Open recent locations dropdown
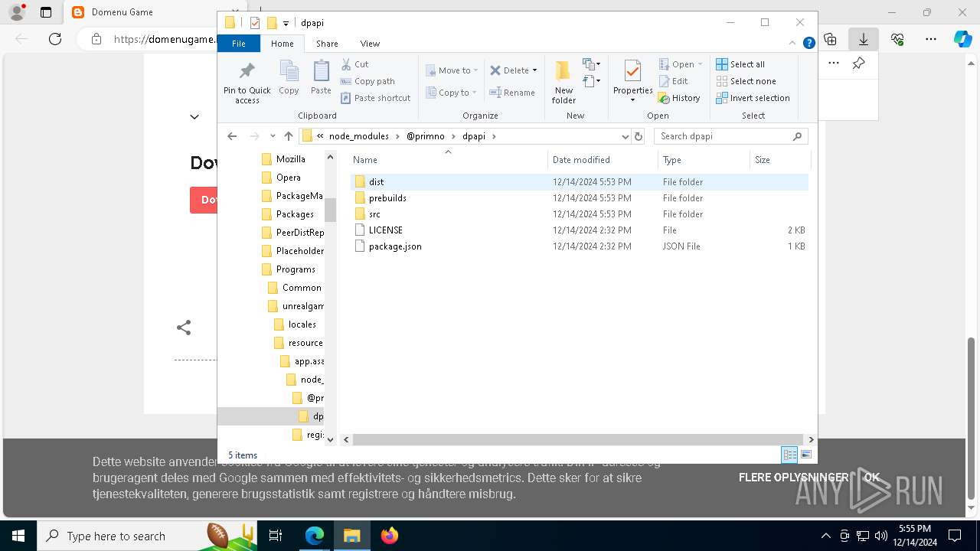Viewport: 980px width, 551px height. coord(273,136)
